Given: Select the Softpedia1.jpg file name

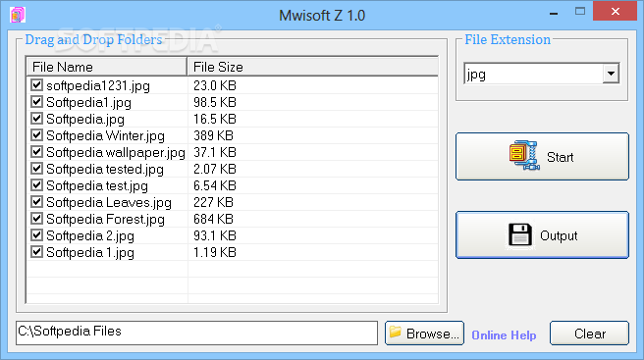Looking at the screenshot, I should pos(88,102).
